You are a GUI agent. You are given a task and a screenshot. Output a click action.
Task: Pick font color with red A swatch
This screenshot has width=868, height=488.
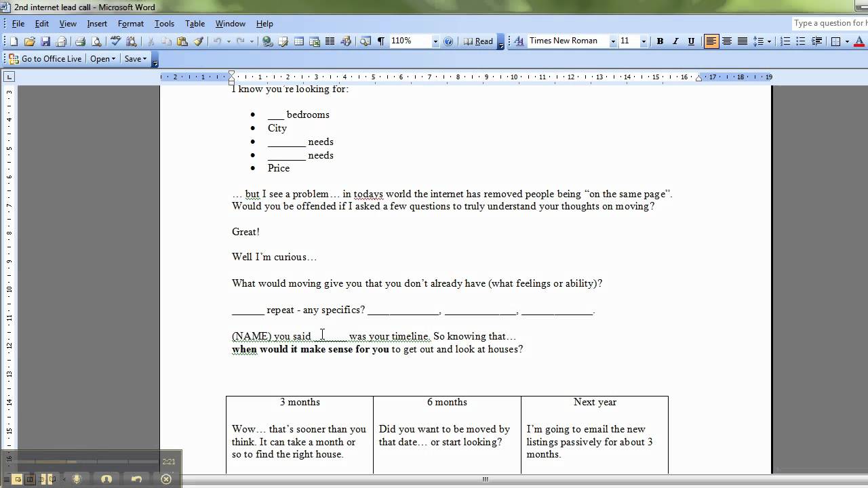[858, 41]
